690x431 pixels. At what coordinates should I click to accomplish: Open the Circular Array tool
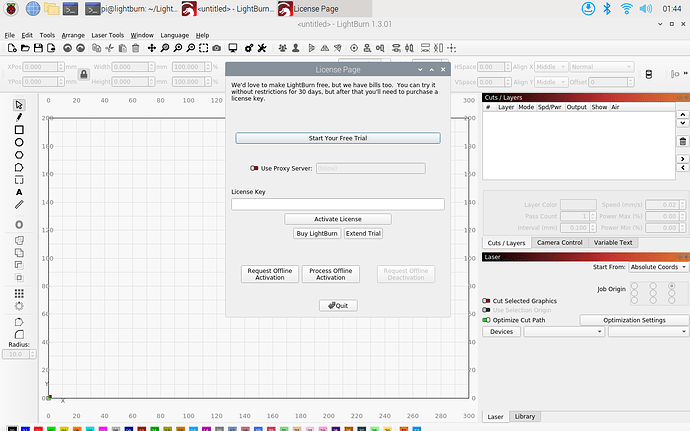(19, 306)
